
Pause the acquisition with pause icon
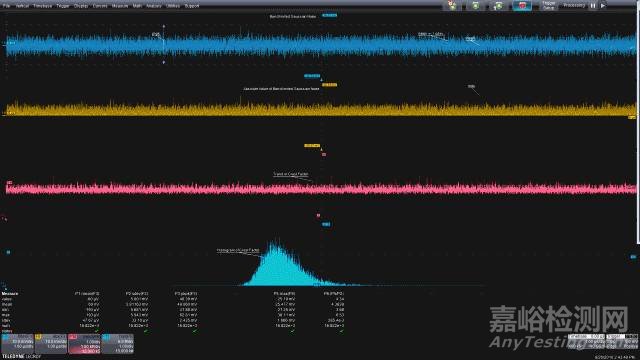point(593,6)
